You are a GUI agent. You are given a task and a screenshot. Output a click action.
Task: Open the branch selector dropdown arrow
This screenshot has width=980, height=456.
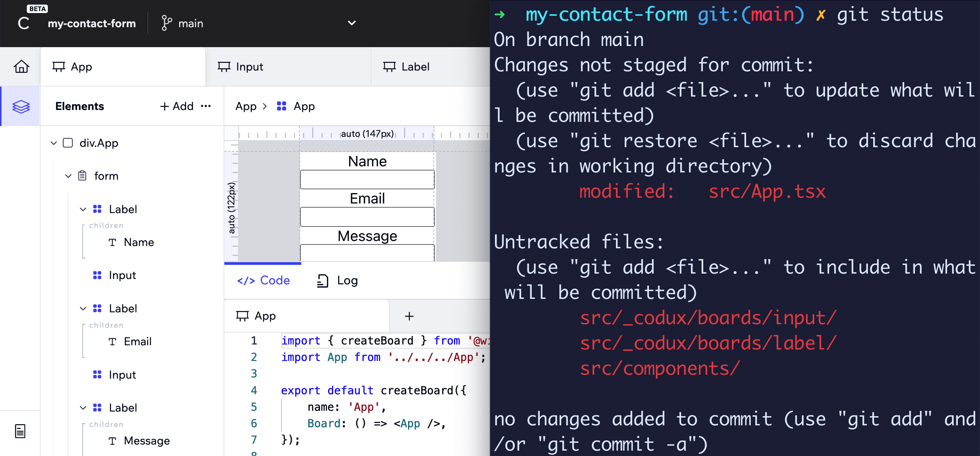pyautogui.click(x=351, y=23)
